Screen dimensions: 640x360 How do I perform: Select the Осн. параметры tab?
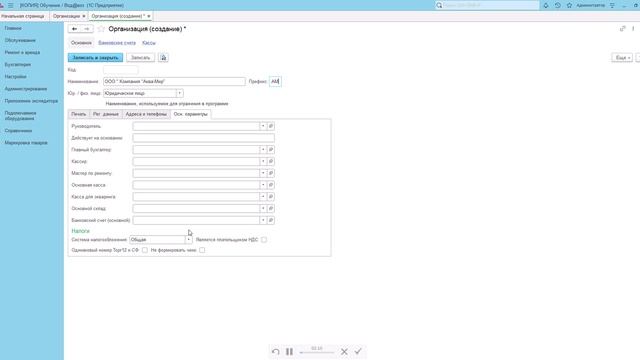[x=191, y=114]
